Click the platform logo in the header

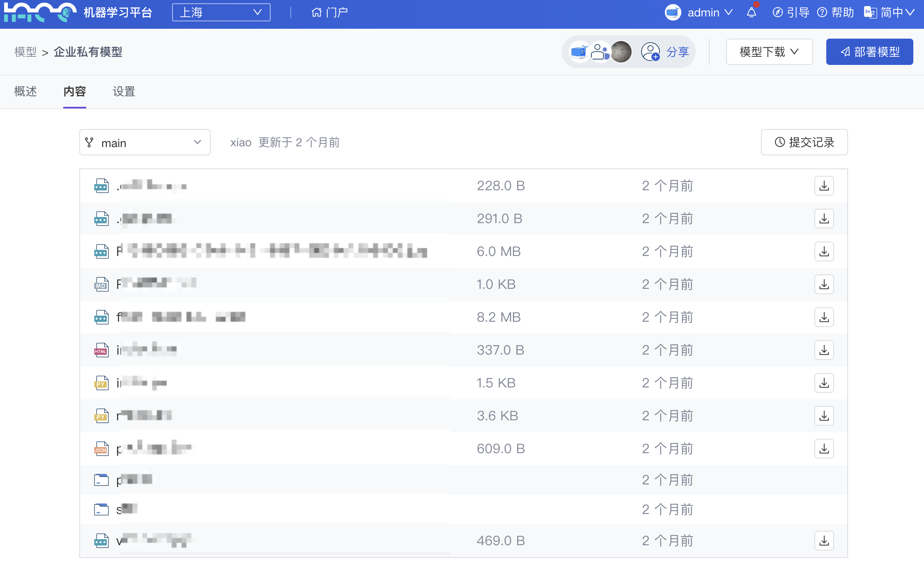click(x=40, y=12)
